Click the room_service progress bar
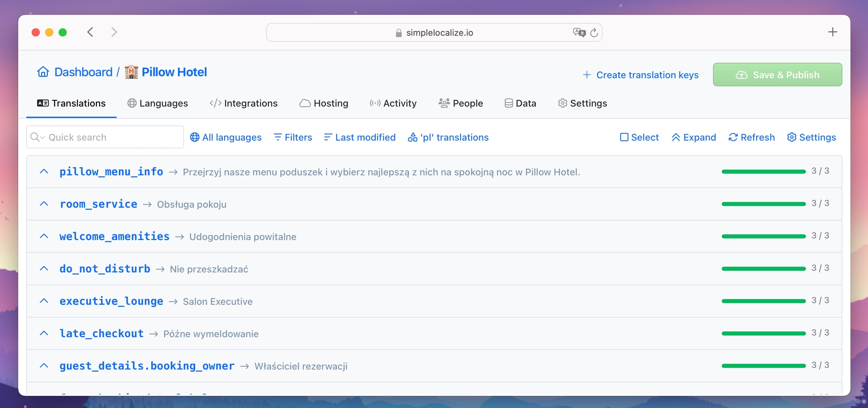 764,204
